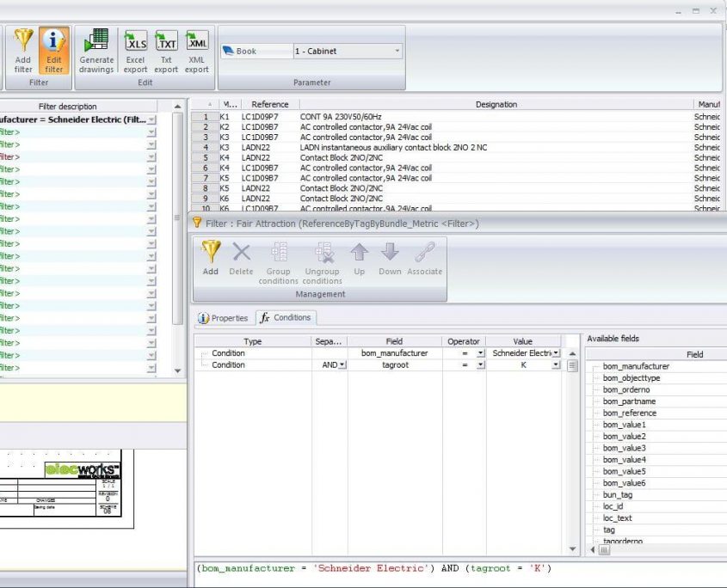Click the Operator column header
727x588 pixels.
coord(463,341)
